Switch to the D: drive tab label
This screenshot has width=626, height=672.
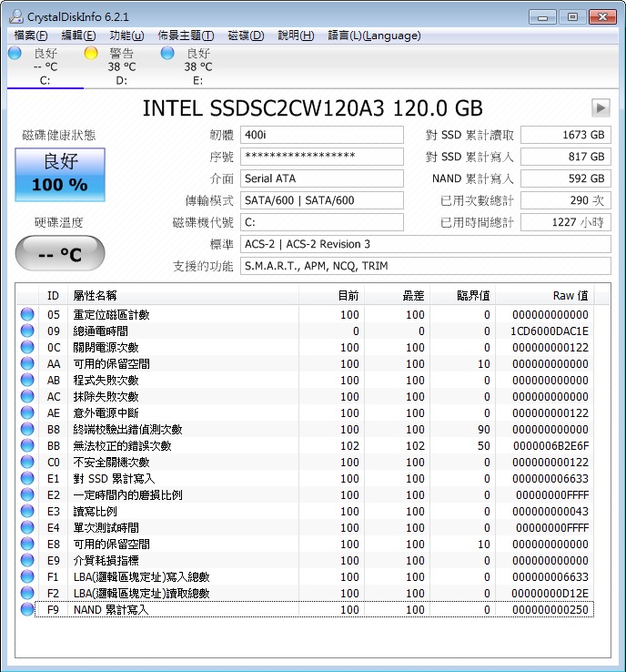pyautogui.click(x=122, y=80)
